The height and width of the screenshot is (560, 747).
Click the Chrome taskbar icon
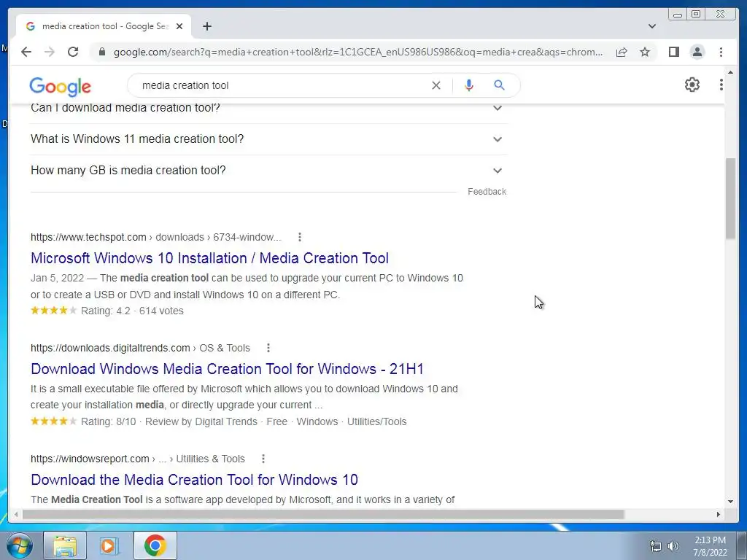click(155, 545)
